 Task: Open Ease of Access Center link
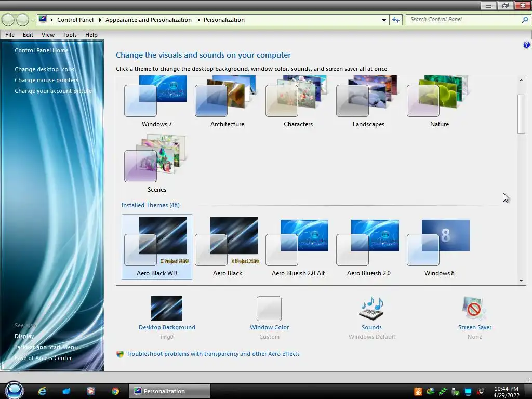[43, 358]
